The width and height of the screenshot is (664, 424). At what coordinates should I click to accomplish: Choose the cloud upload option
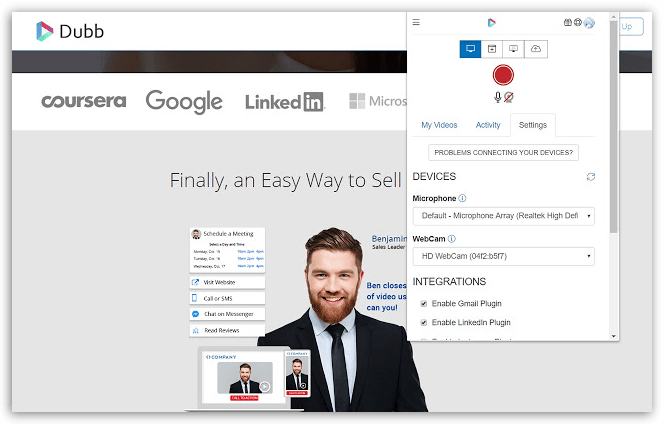(536, 49)
